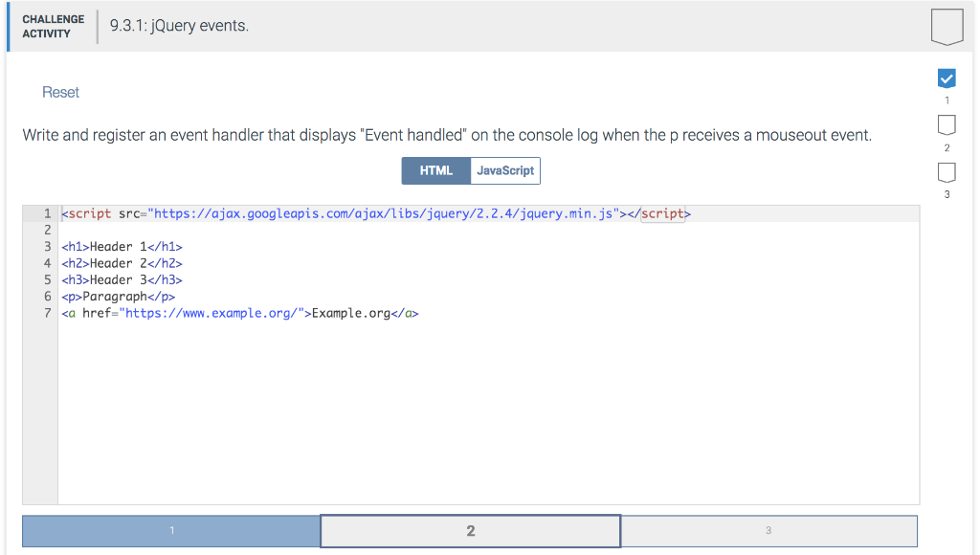
Task: Click the 9.3.1: jQuery events title
Action: 179,26
